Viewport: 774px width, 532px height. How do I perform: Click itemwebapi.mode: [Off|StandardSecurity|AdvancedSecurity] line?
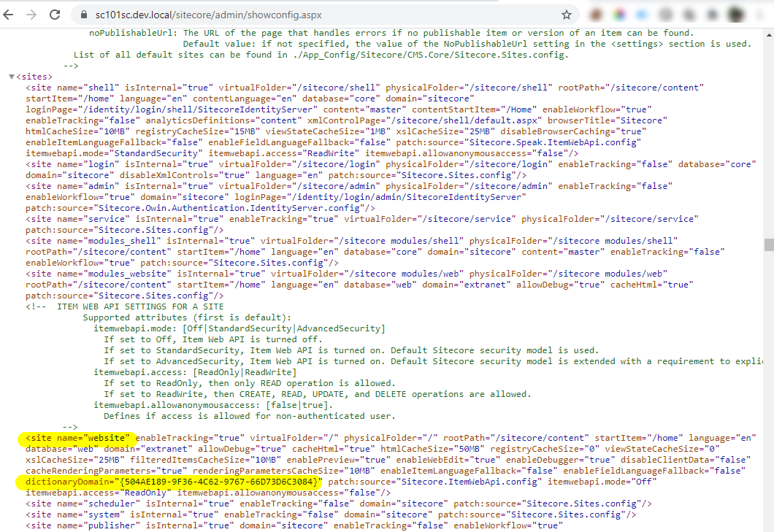pyautogui.click(x=240, y=328)
